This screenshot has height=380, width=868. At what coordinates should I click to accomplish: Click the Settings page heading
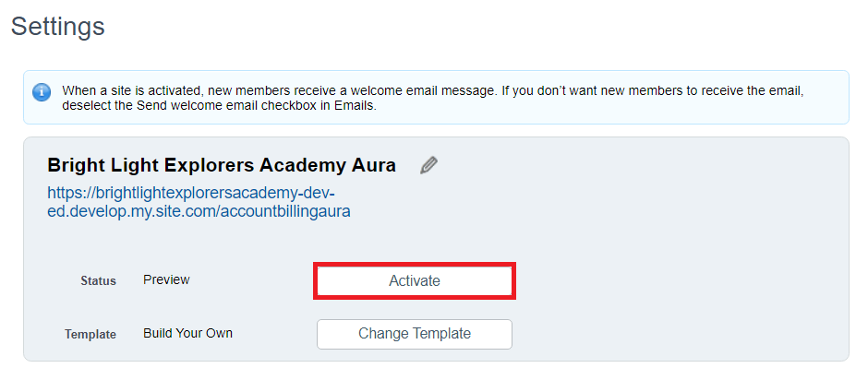click(x=57, y=26)
